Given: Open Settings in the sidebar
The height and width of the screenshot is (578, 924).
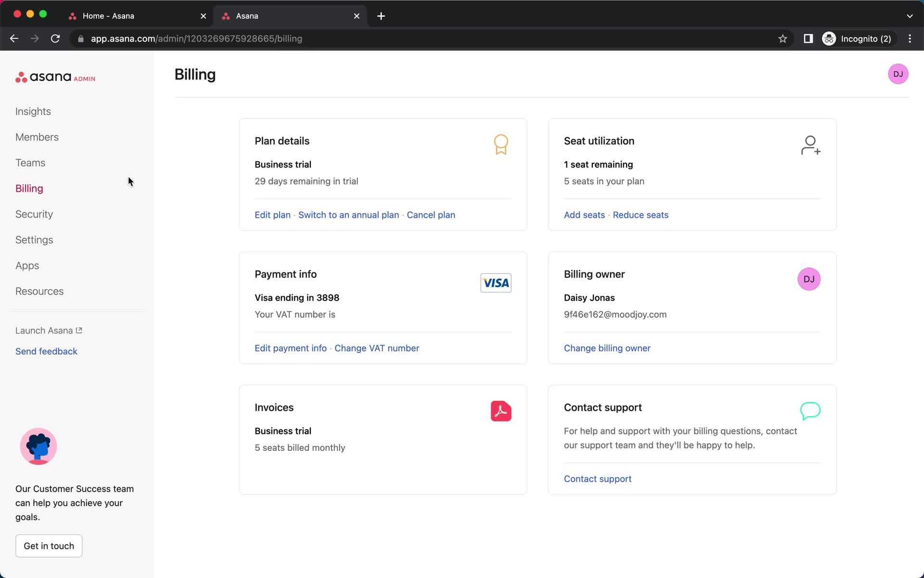Looking at the screenshot, I should pos(34,240).
